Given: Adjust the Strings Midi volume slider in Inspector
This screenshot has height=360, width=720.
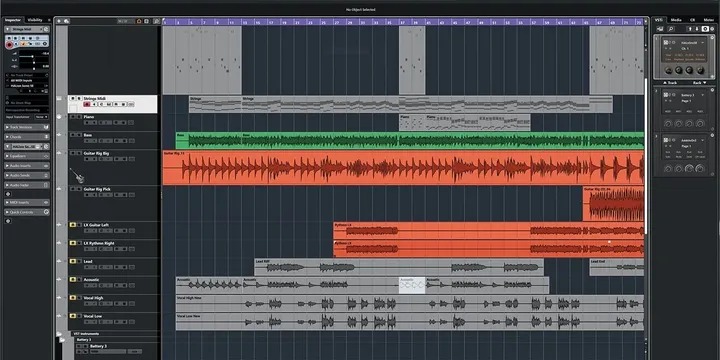Looking at the screenshot, I should coord(32,56).
